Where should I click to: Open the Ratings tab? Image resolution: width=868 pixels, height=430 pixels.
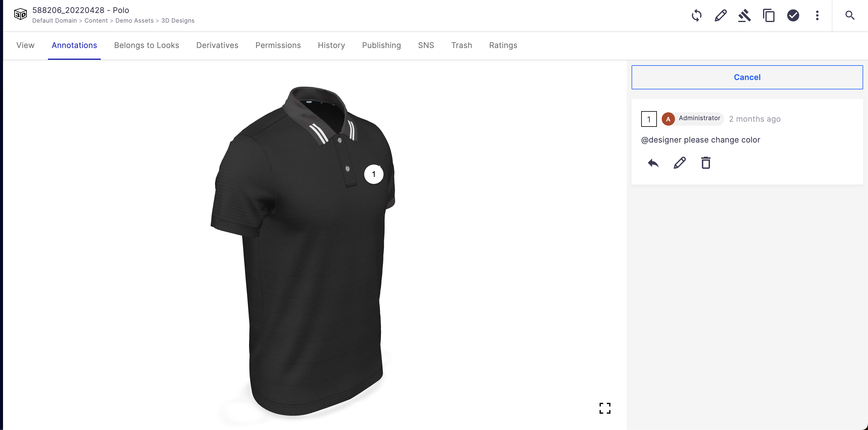click(503, 45)
